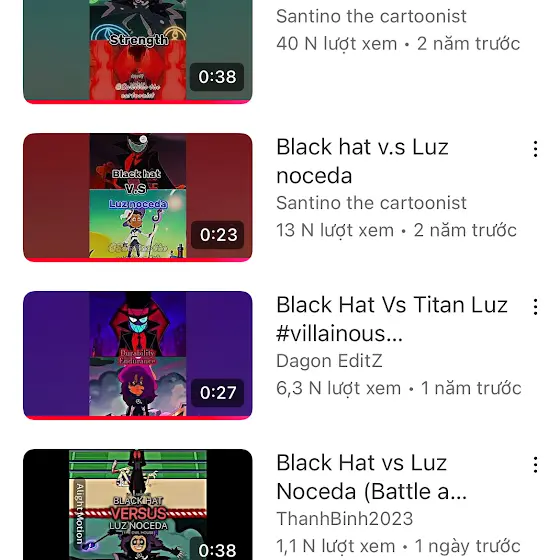Open three-dot menu for Black Hat vs Luz Noceda Battle
Viewport: 560px width, 560px height.
(x=535, y=465)
